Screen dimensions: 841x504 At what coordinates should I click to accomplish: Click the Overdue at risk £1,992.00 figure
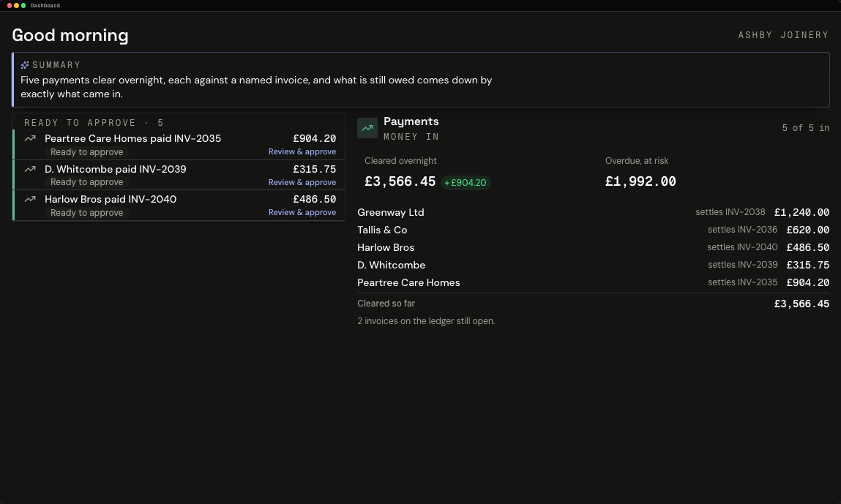tap(640, 181)
